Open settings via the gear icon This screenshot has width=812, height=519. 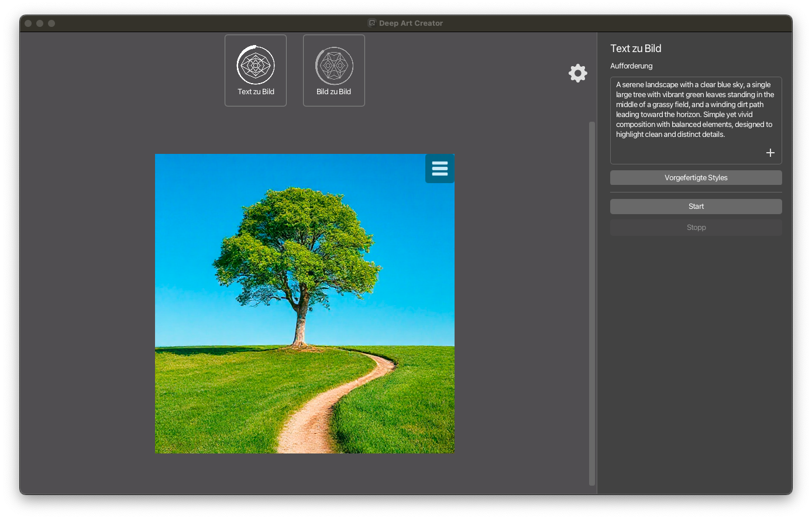pyautogui.click(x=577, y=73)
